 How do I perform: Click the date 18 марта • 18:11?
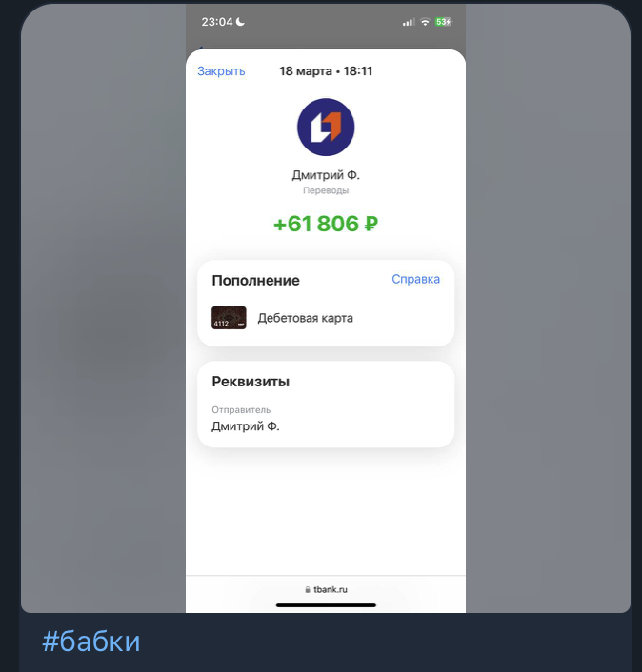tap(326, 71)
